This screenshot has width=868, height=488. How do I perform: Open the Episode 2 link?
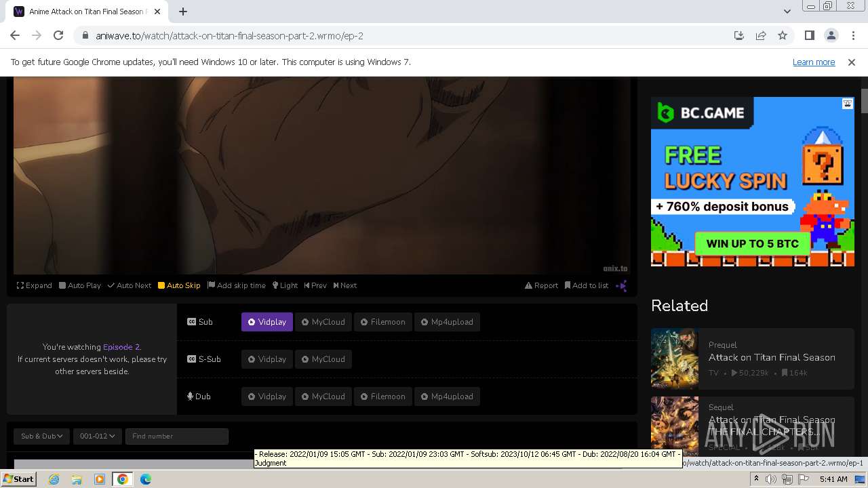(121, 347)
